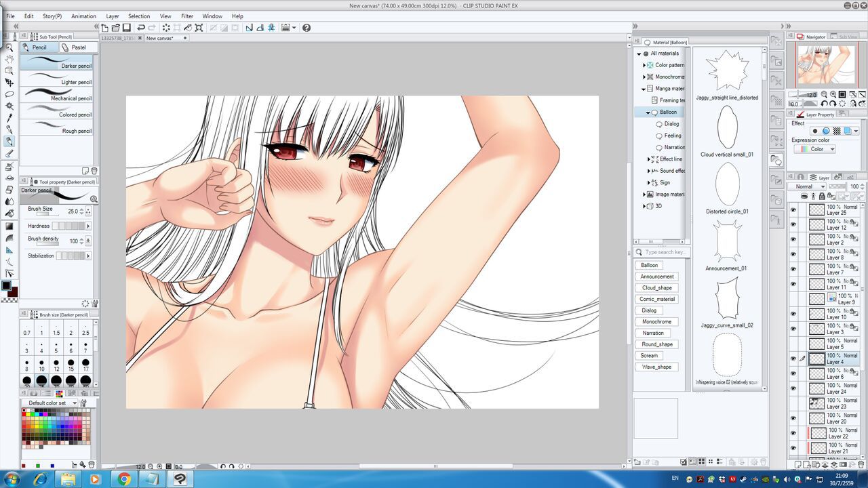
Task: Select the Gradient tool
Action: tap(9, 226)
